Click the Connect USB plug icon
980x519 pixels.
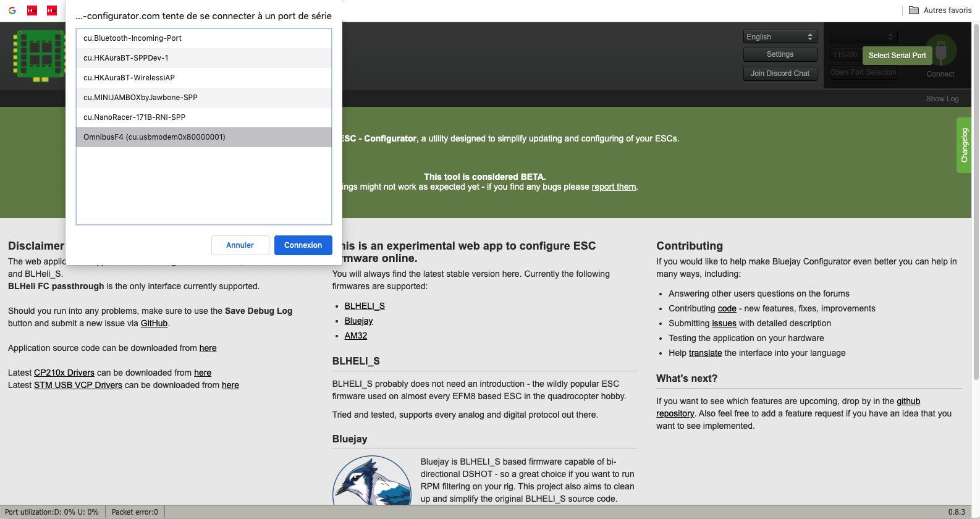click(x=940, y=52)
